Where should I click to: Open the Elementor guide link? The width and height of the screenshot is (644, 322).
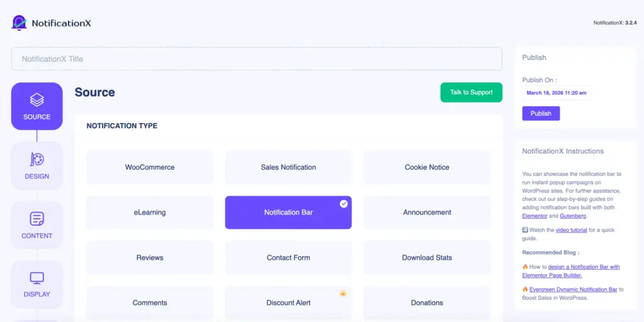coord(535,216)
